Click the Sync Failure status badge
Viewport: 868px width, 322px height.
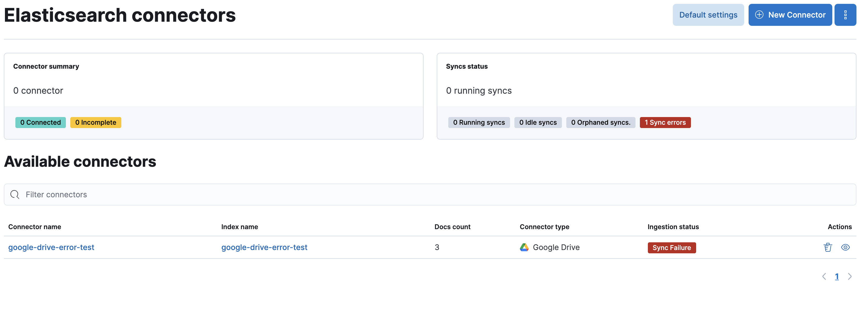tap(671, 248)
